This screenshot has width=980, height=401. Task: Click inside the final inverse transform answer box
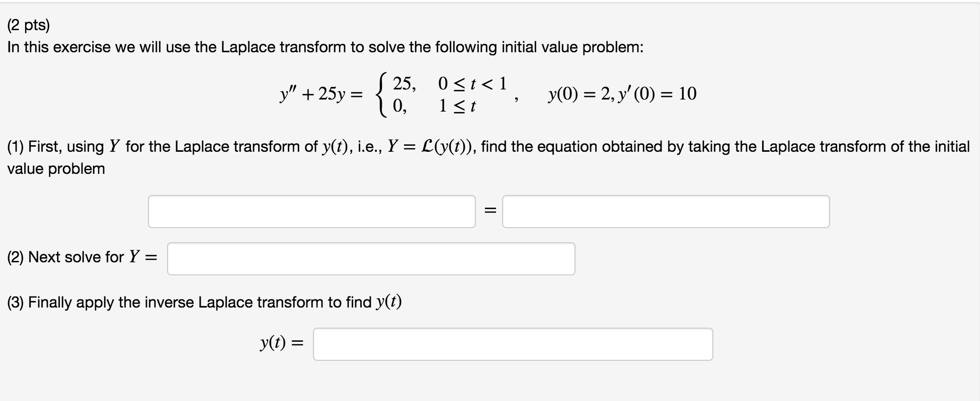(x=513, y=344)
